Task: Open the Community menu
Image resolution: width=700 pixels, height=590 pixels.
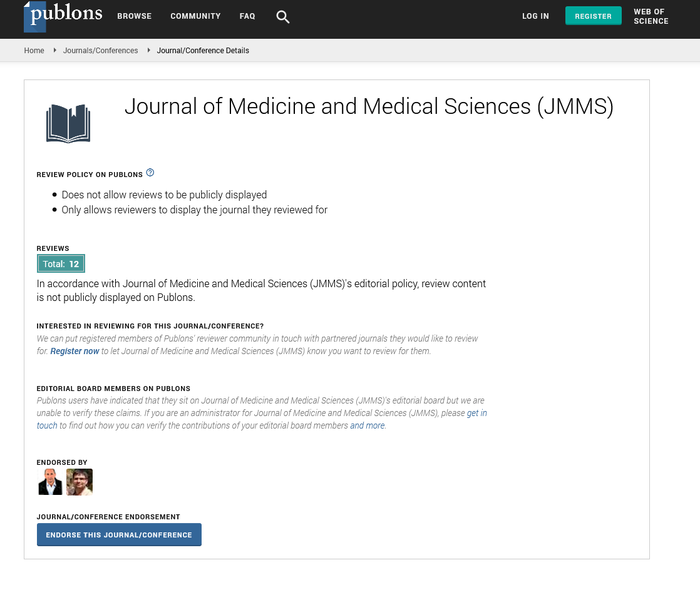Action: 195,16
